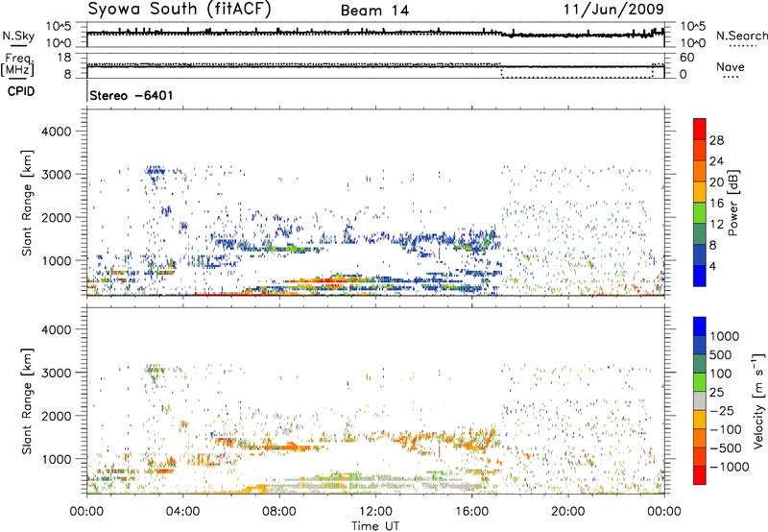
Task: Click the blue top segment of the Velocity color bar
Action: tap(700, 326)
